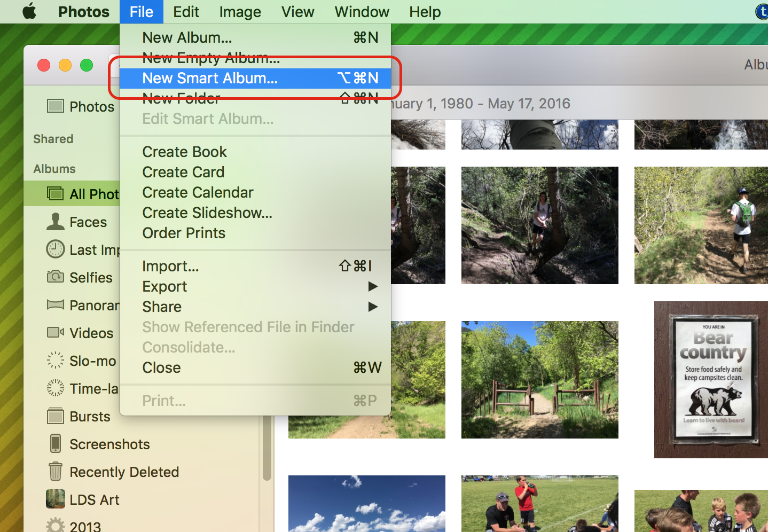Open the hiker with green backpack photo

pyautogui.click(x=701, y=225)
